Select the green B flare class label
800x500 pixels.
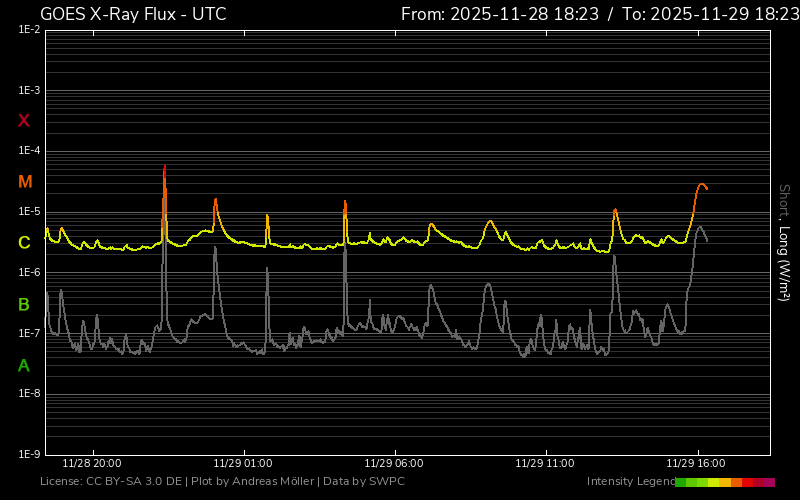point(24,304)
